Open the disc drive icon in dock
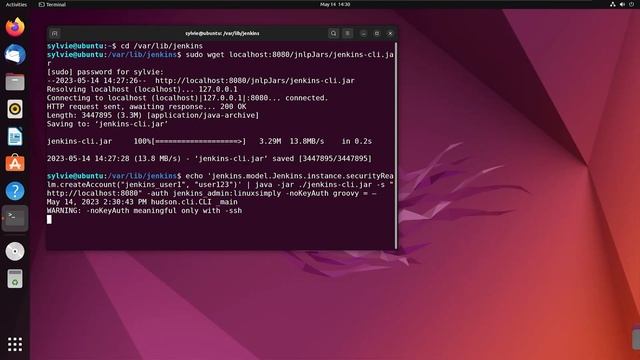Screen dimensions: 640x360 [15, 251]
